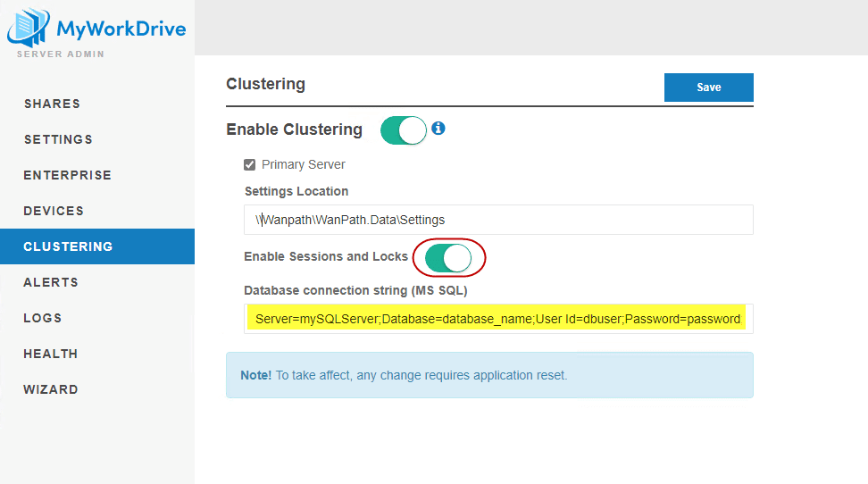Select the Clustering sidebar item
This screenshot has width=868, height=484.
point(68,246)
